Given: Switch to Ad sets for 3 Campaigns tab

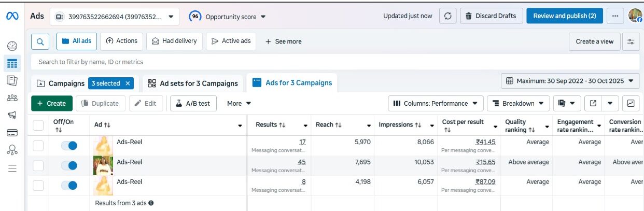Looking at the screenshot, I should [x=193, y=83].
